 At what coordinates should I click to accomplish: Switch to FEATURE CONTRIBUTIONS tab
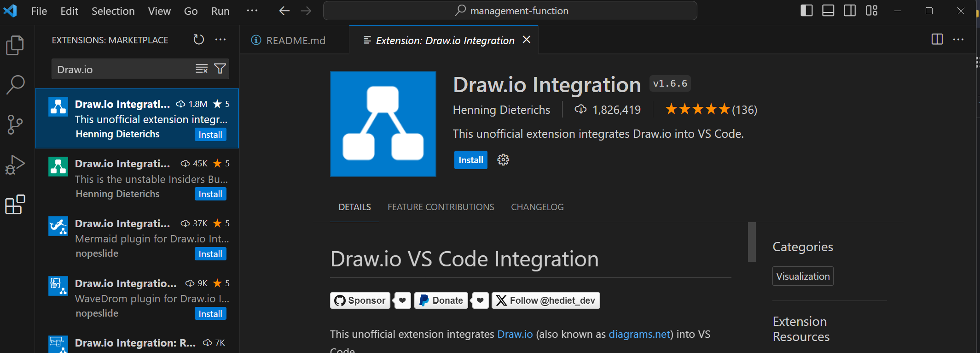(x=441, y=207)
